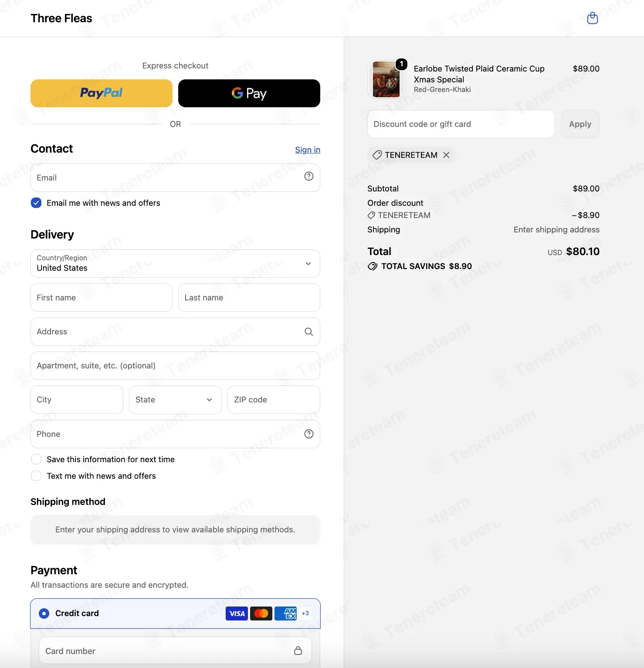
Task: Open the shopping bag cart icon
Action: coord(592,18)
